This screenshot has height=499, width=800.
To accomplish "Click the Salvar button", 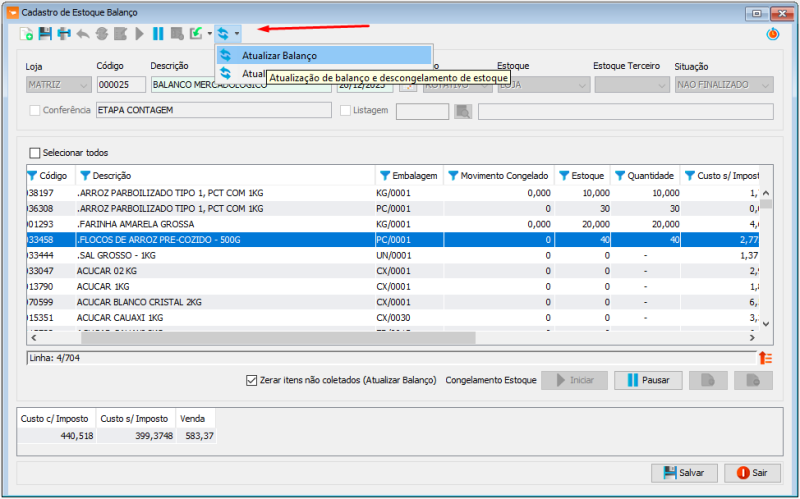I will point(684,473).
